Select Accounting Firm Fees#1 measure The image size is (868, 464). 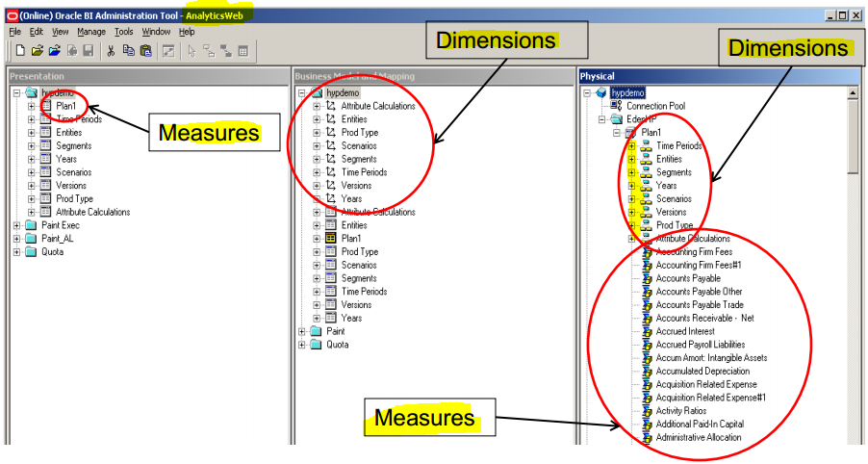[x=699, y=266]
